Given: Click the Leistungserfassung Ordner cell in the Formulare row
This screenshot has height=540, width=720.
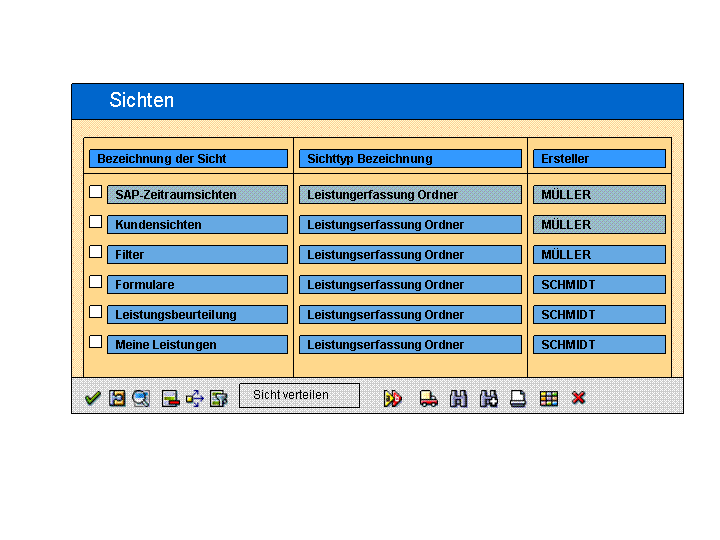Looking at the screenshot, I should 410,284.
